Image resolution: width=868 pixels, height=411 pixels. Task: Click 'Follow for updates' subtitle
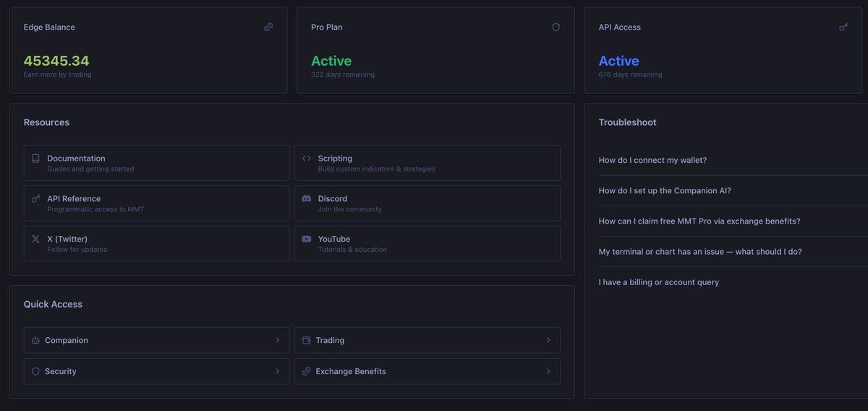[x=77, y=250]
